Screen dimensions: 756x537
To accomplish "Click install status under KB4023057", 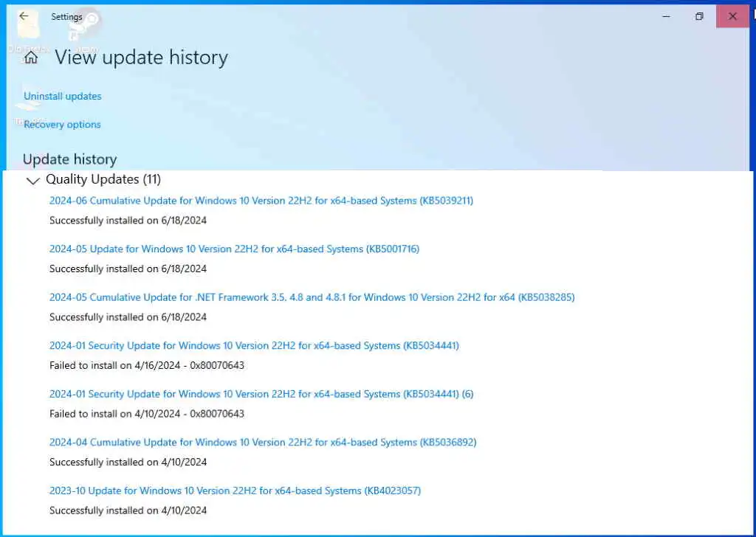I will (x=128, y=510).
